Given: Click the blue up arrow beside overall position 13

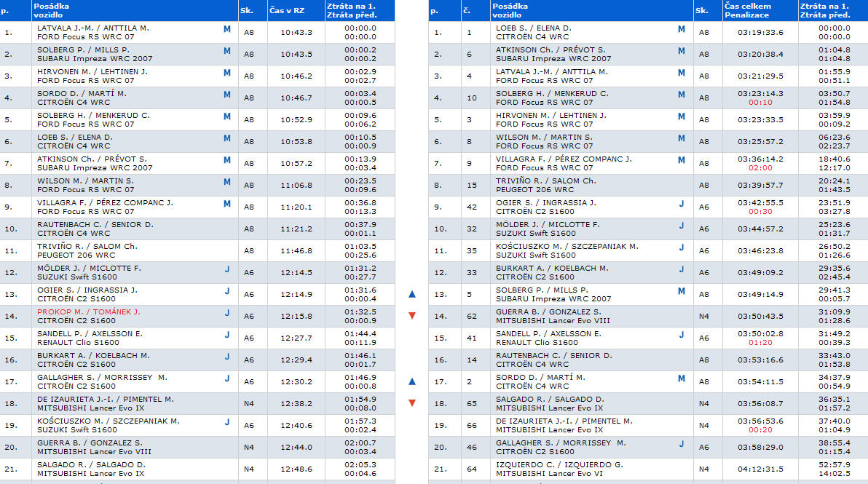Looking at the screenshot, I should pyautogui.click(x=412, y=294).
